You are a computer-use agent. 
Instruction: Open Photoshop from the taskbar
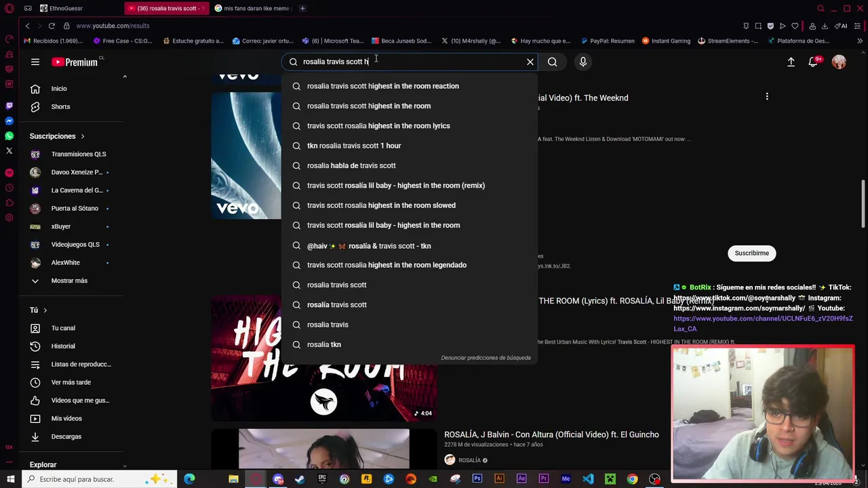(477, 479)
